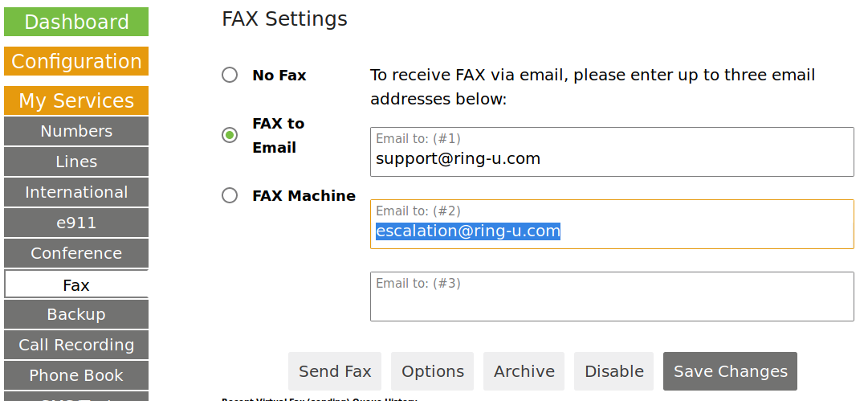
Task: Select the Fax sidebar item
Action: (x=76, y=284)
